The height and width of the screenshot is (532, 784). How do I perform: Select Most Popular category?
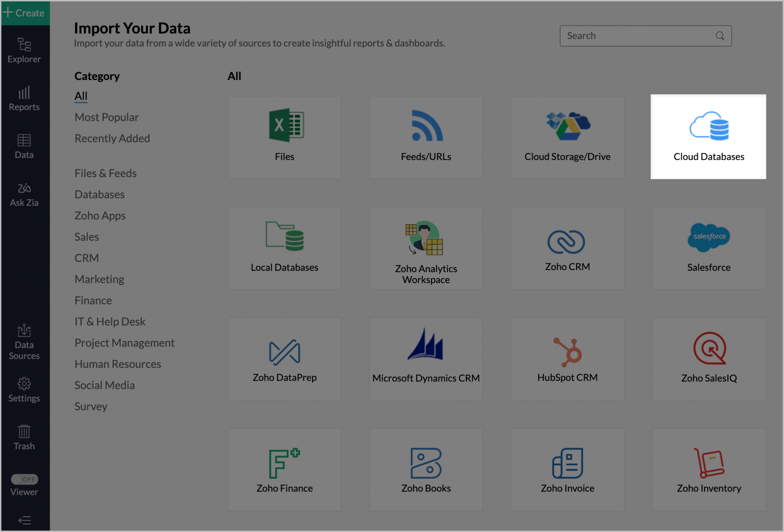tap(107, 117)
